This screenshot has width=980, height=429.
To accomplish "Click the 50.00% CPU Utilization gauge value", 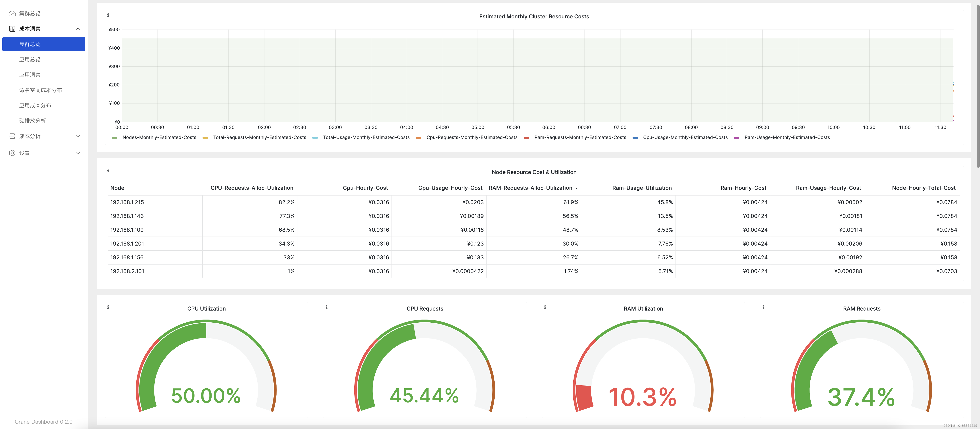I will 206,395.
